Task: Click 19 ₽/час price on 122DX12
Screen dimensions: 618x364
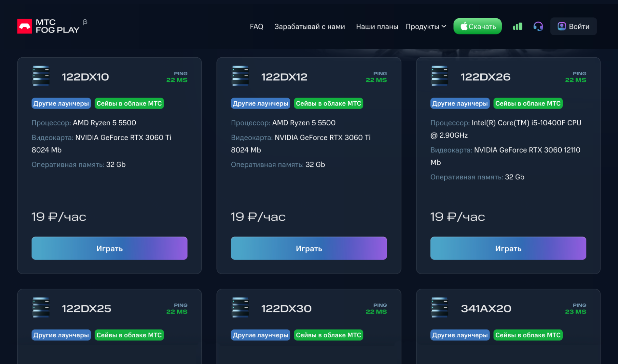Action: [x=258, y=217]
